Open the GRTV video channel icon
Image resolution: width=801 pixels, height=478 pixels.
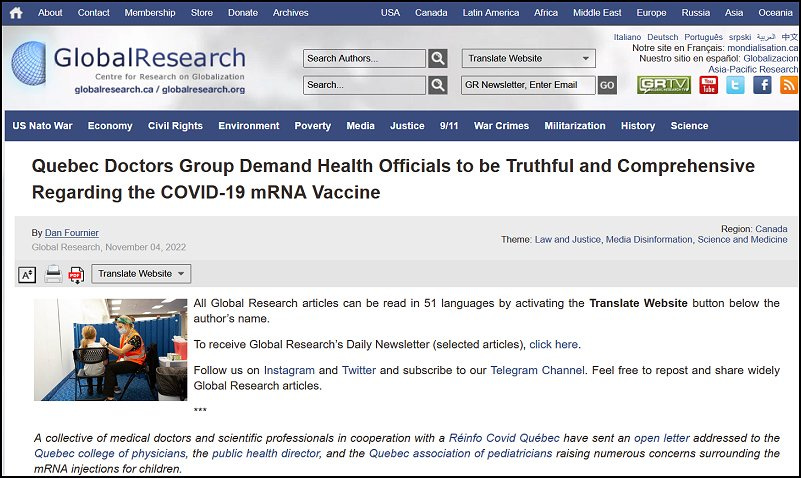(664, 85)
